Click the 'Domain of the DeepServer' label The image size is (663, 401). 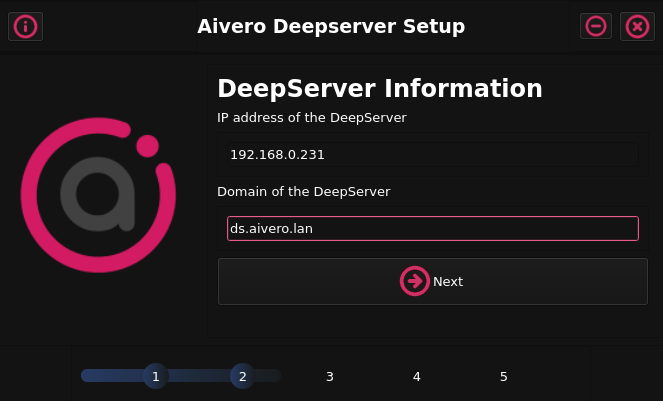click(x=304, y=192)
